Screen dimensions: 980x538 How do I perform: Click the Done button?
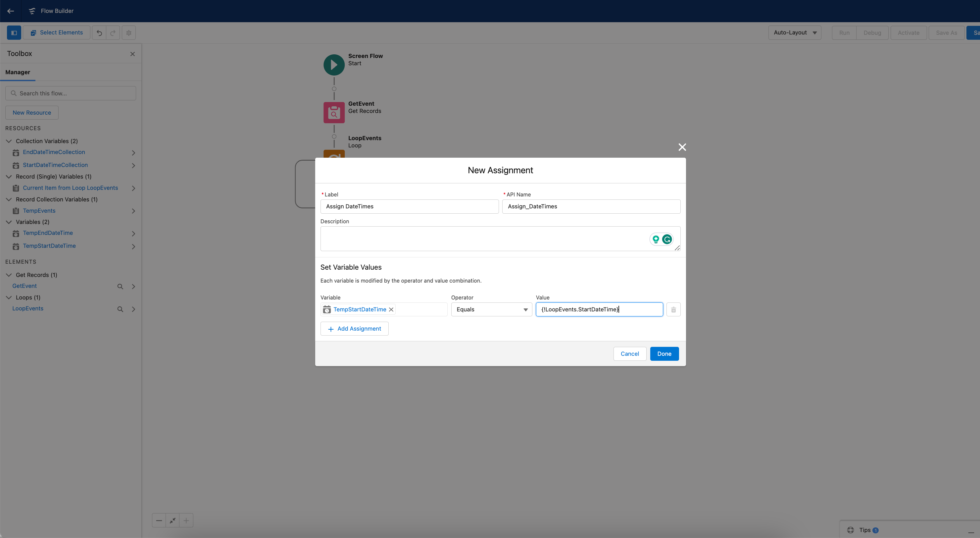(664, 354)
